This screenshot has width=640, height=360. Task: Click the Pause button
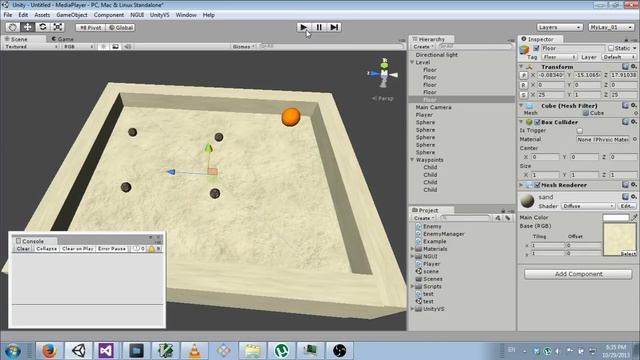tap(319, 27)
